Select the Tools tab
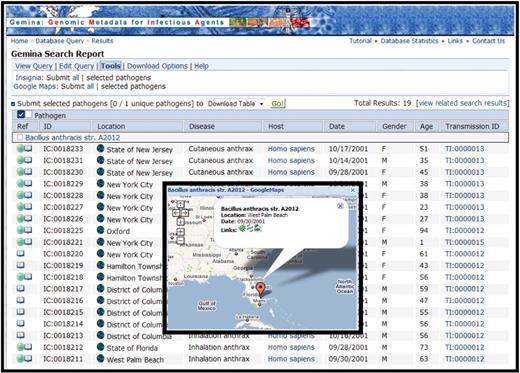The width and height of the screenshot is (520, 373). [x=111, y=66]
